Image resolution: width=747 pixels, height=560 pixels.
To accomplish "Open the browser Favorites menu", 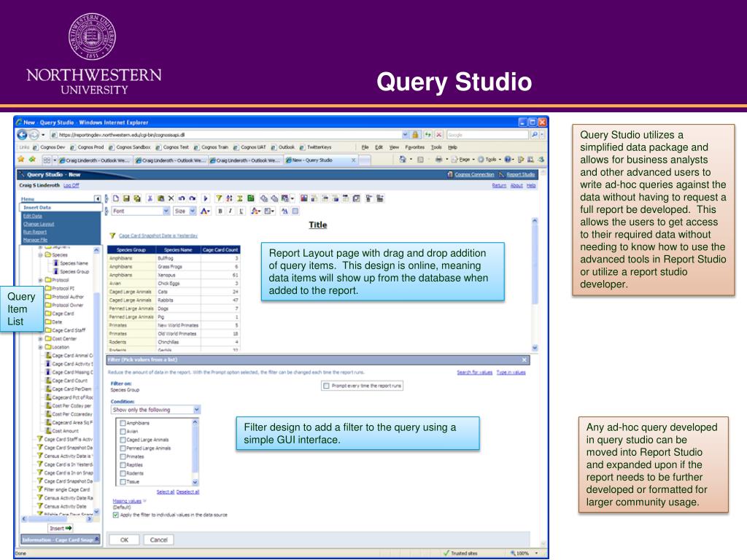I will pyautogui.click(x=414, y=147).
